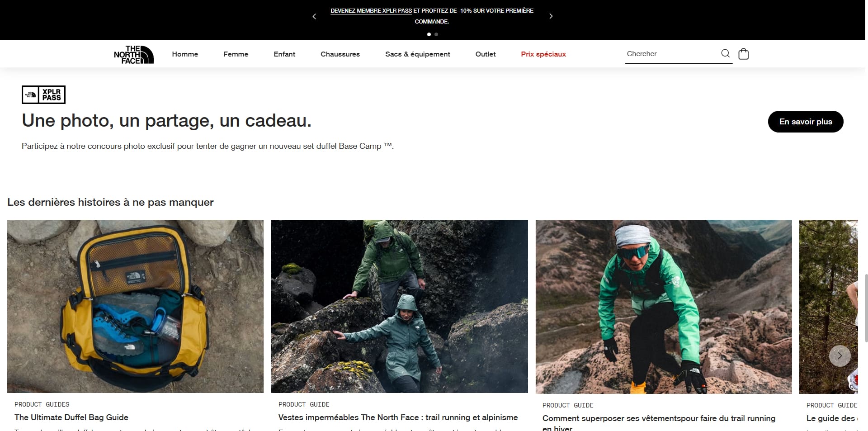
Task: Open the shopping bag icon
Action: point(743,54)
